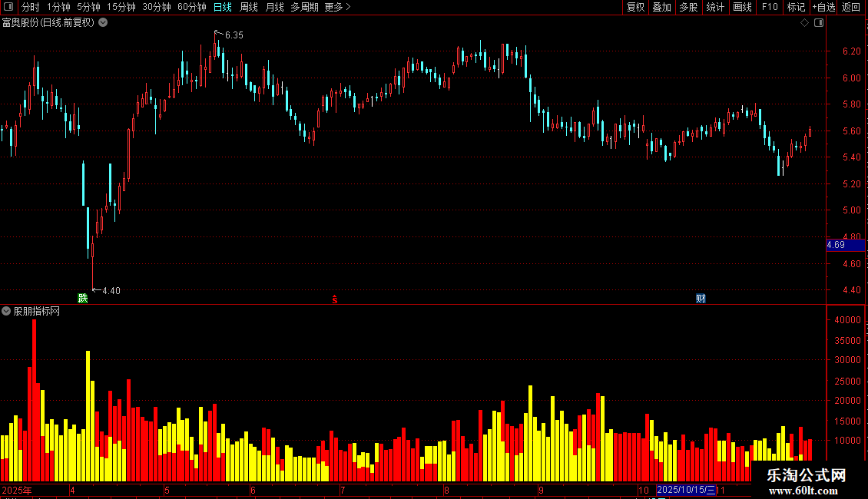Image resolution: width=868 pixels, height=499 pixels.
Task: Expand the 股朋指标网 indicator dropdown
Action: [x=6, y=311]
